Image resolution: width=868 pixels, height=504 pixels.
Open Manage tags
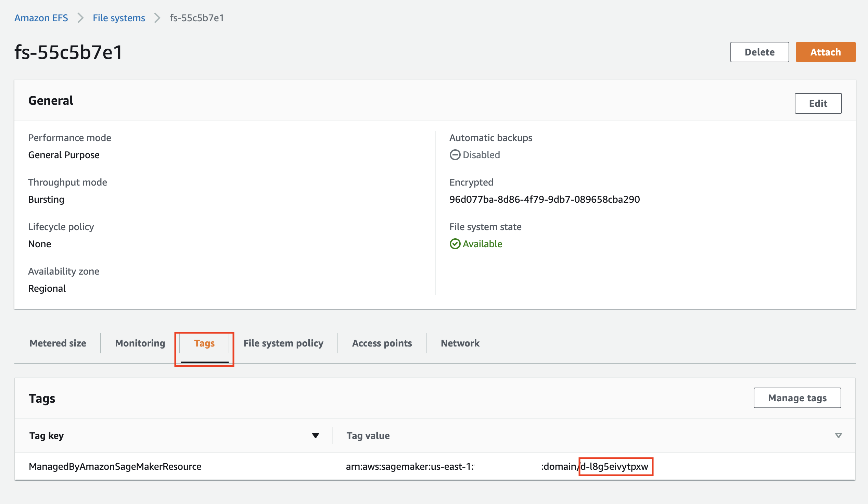797,398
